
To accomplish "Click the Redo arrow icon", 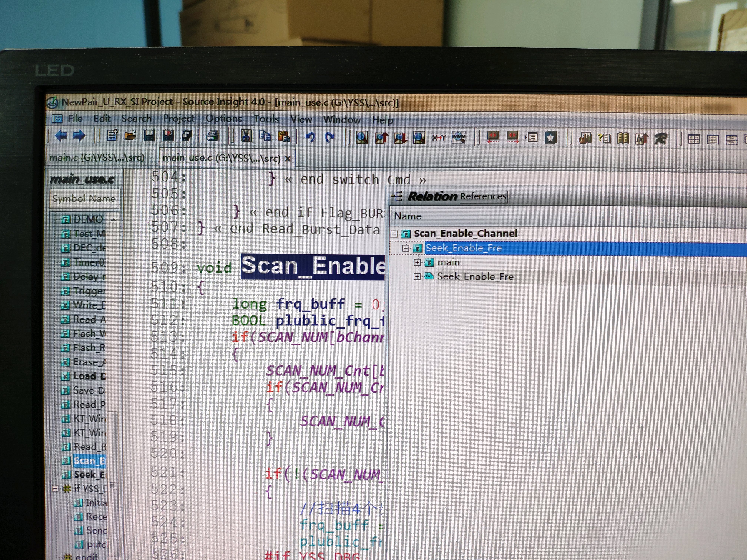I will pyautogui.click(x=329, y=137).
